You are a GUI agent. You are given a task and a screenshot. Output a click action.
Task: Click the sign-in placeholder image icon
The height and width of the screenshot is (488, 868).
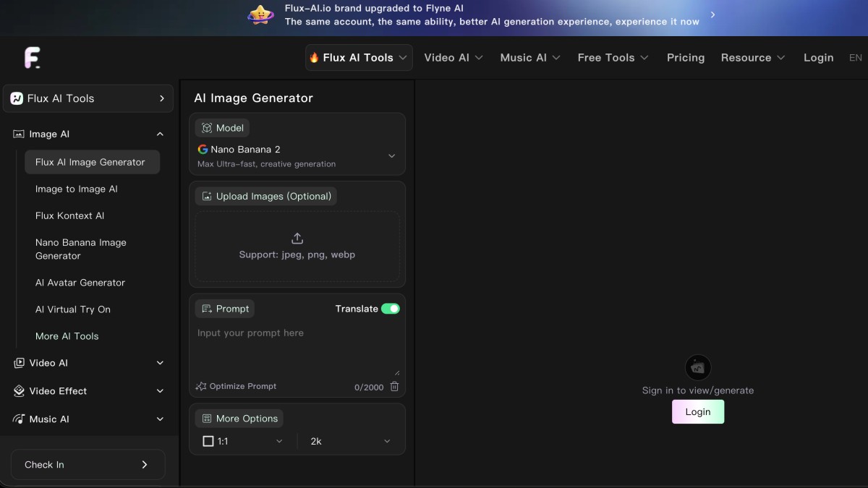click(698, 368)
